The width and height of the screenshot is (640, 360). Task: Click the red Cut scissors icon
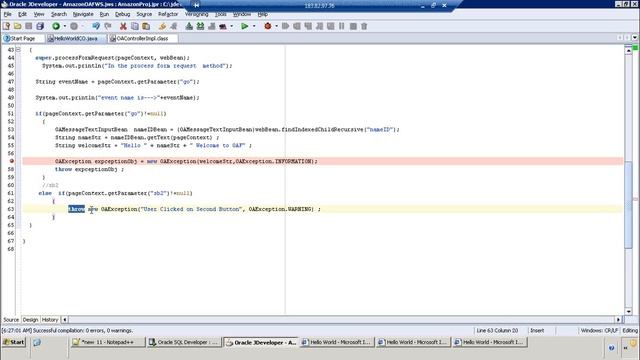123,26
